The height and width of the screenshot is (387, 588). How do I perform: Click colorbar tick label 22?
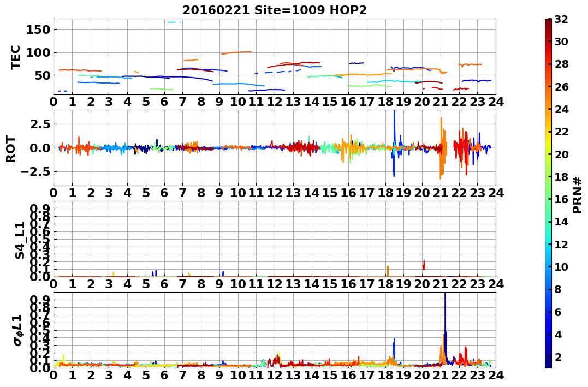click(x=561, y=132)
